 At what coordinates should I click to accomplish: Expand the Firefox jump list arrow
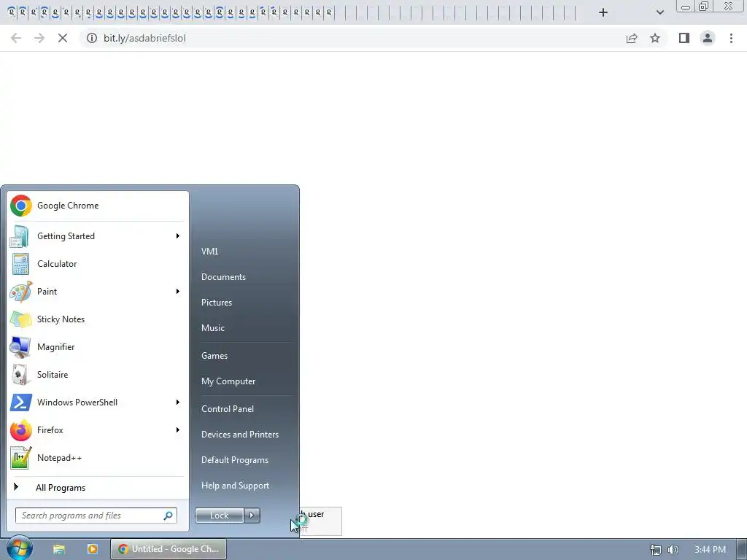coord(178,430)
